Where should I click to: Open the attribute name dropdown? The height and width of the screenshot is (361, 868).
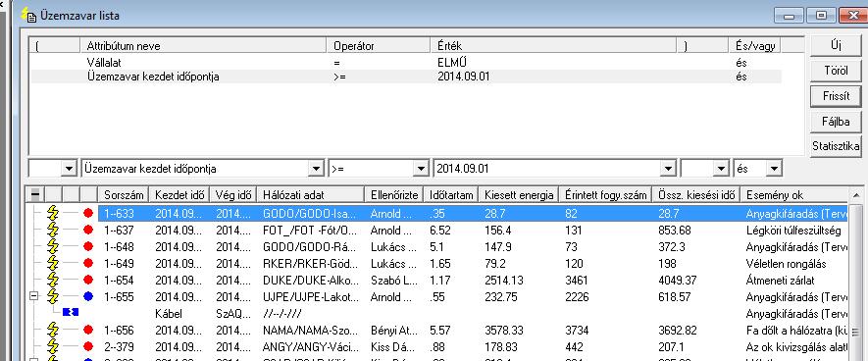click(x=316, y=169)
